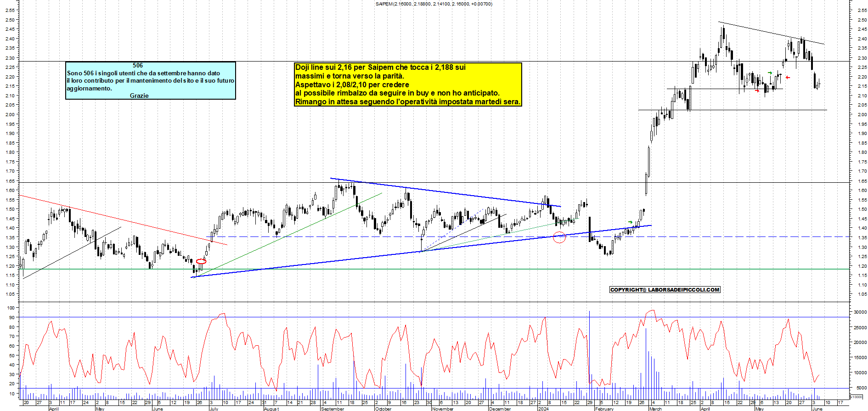Viewport: 868px width, 411px height.
Task: Click the 'Doji line sui 2,16 per Saipem' line
Action: pyautogui.click(x=380, y=67)
